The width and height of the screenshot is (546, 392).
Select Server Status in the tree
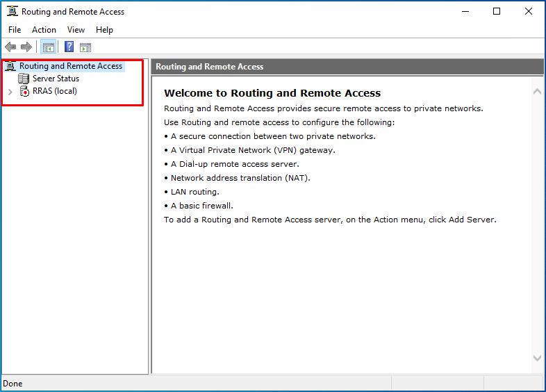[56, 79]
